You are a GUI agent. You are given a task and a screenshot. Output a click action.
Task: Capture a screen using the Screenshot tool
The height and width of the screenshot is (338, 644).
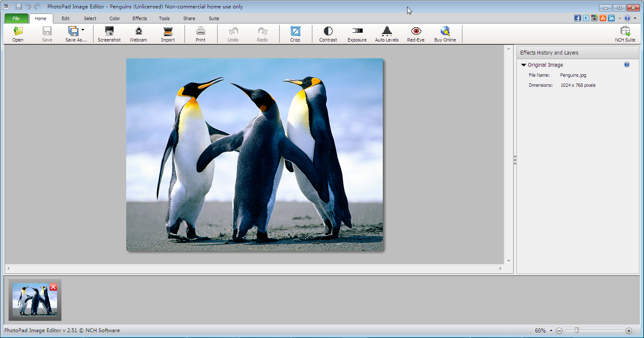[x=109, y=34]
